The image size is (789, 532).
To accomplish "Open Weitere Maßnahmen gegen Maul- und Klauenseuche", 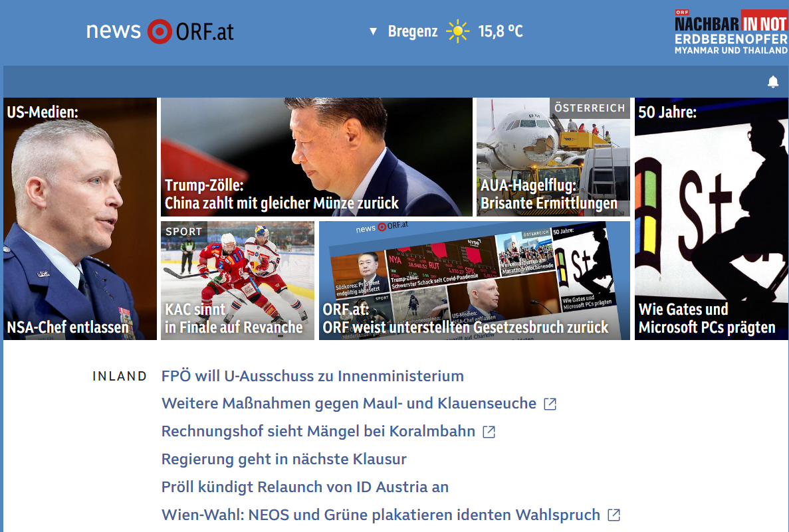I will [349, 404].
